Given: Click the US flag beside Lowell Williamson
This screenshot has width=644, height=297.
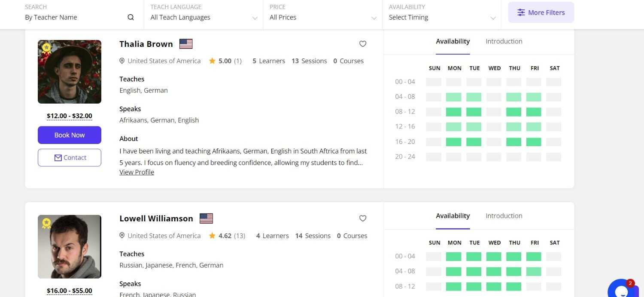Looking at the screenshot, I should 206,218.
